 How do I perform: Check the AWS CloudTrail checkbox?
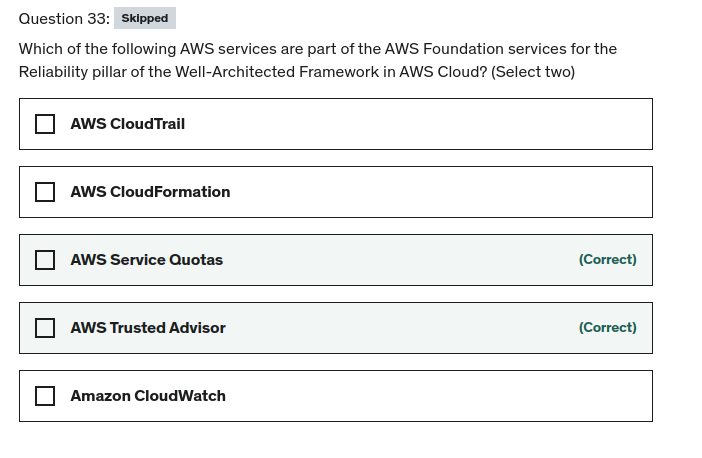pos(45,124)
